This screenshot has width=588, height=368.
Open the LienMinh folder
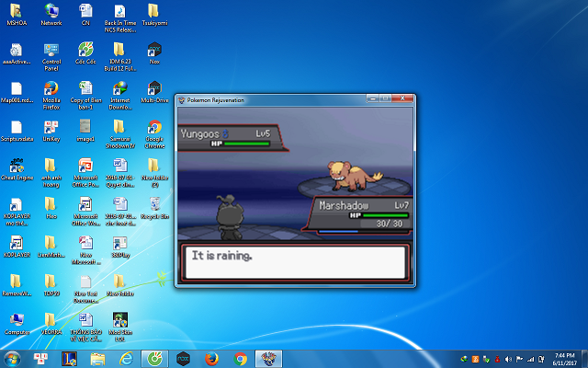click(x=51, y=247)
